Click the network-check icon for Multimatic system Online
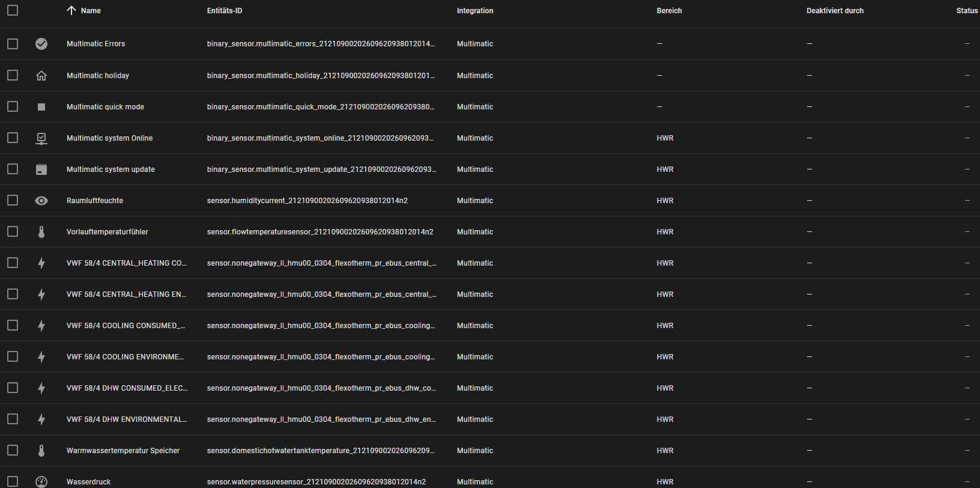This screenshot has width=980, height=488. coord(41,138)
